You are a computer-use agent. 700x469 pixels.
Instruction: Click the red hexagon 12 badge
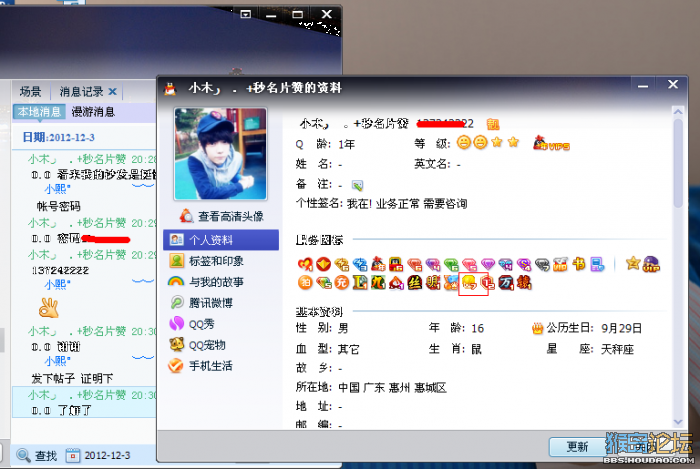(488, 282)
